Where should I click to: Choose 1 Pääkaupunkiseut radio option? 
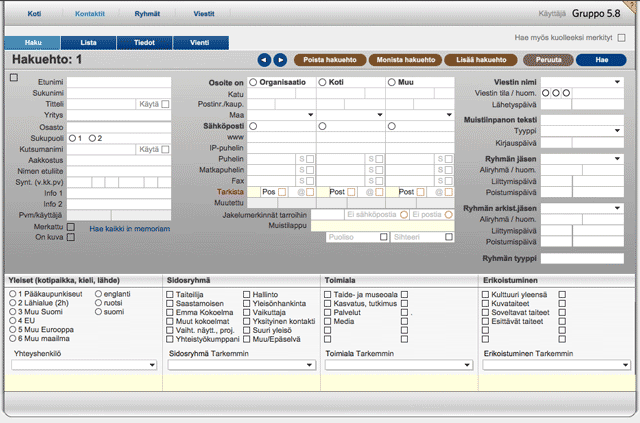tap(13, 294)
